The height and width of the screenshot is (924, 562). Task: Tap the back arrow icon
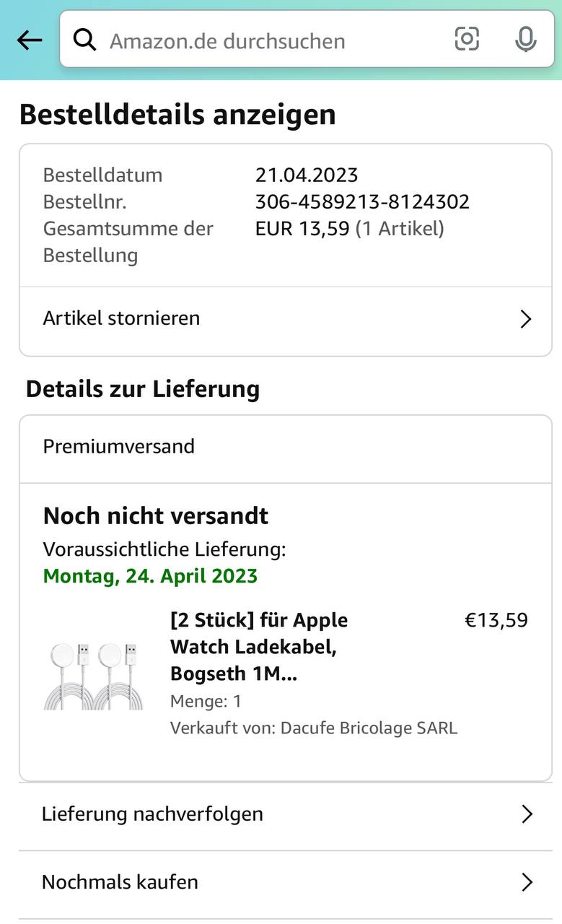30,40
